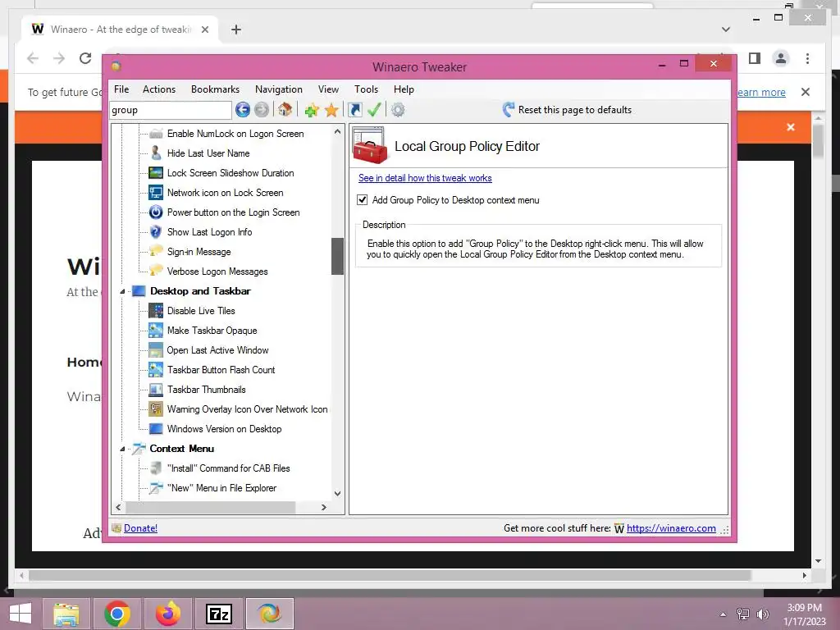Select Open Last Active Window item
The height and width of the screenshot is (630, 840).
click(x=217, y=350)
